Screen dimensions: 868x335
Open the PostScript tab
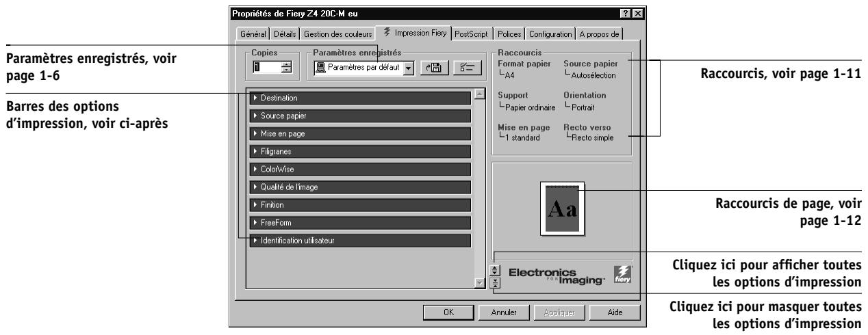[473, 33]
